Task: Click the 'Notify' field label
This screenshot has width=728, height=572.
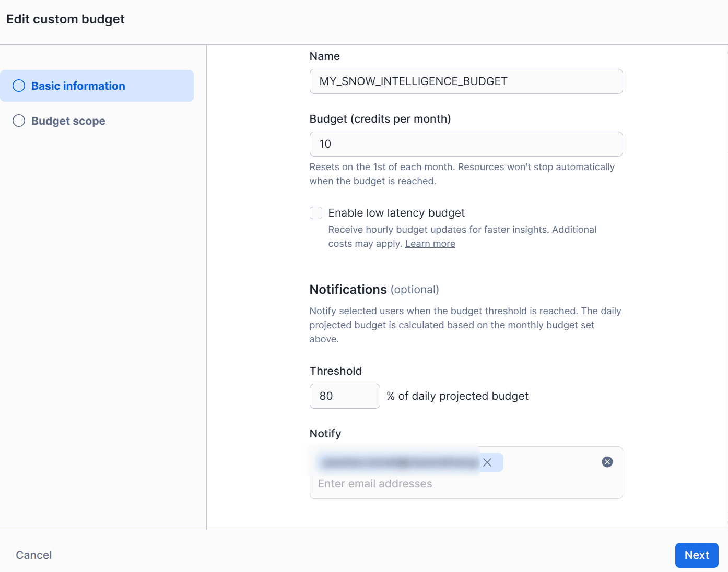Action: click(x=325, y=434)
